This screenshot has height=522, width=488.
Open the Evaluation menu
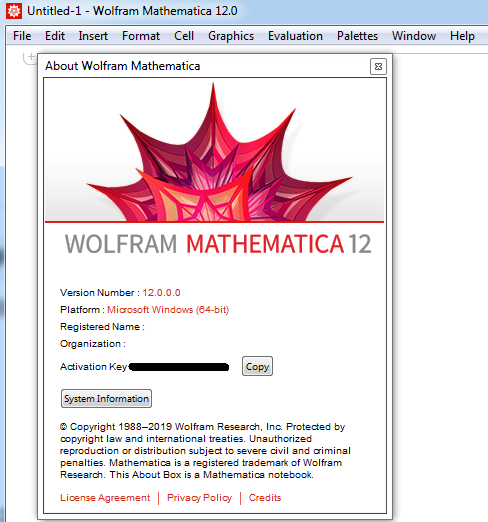tap(295, 36)
